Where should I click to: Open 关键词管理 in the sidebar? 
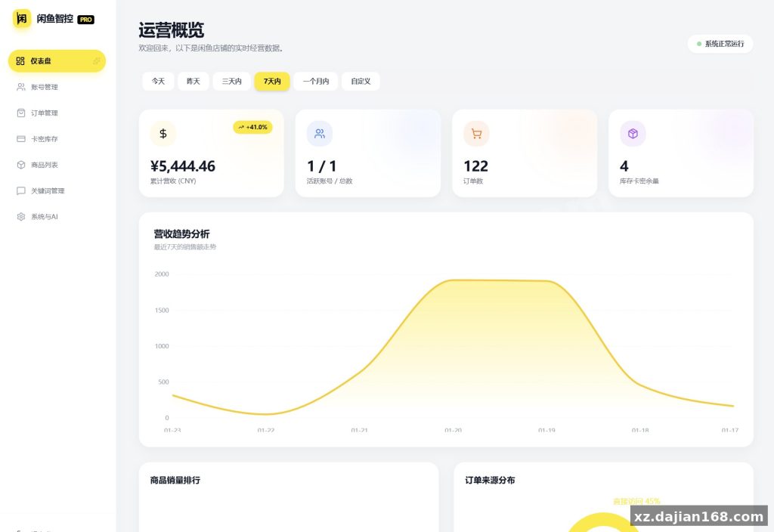[x=57, y=190]
